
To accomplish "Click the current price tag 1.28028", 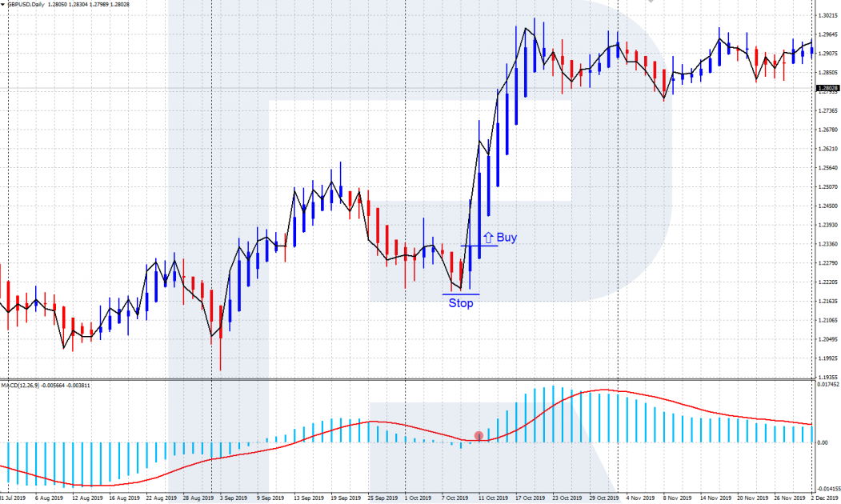I will point(827,88).
